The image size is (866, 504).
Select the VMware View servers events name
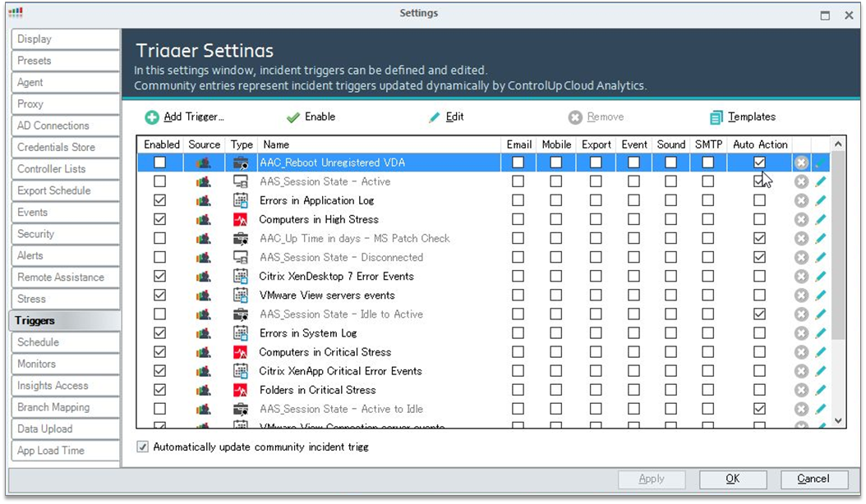pos(327,296)
